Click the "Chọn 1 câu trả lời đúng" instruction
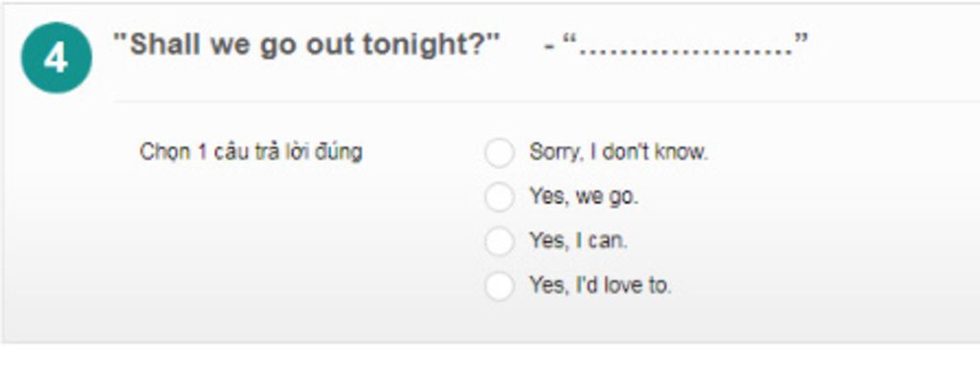Screen dimensions: 980x370 coord(251,152)
